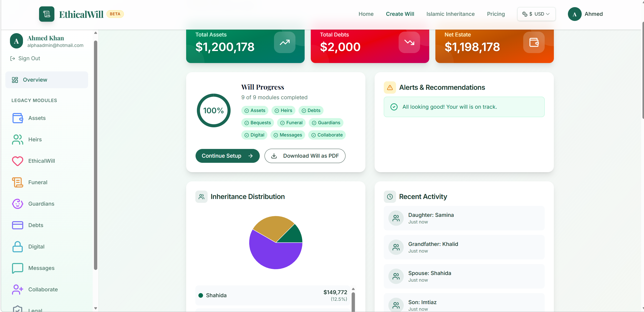Click the Collaborate add-user icon

(x=18, y=290)
